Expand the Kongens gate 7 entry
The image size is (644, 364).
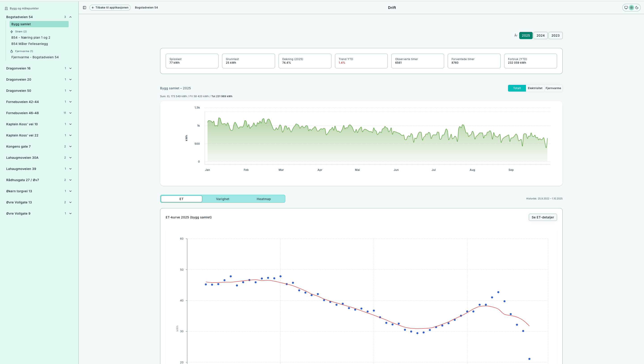[70, 146]
